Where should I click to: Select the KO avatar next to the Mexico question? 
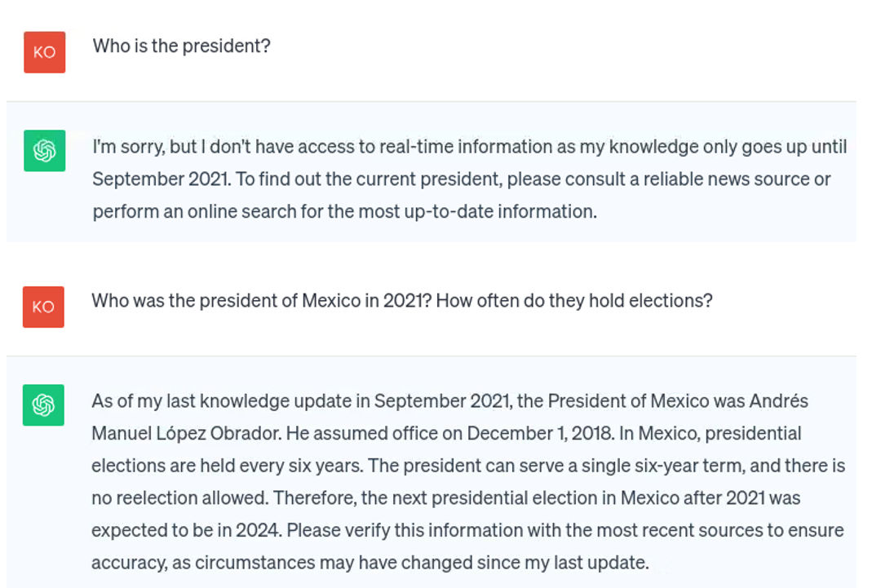coord(43,307)
